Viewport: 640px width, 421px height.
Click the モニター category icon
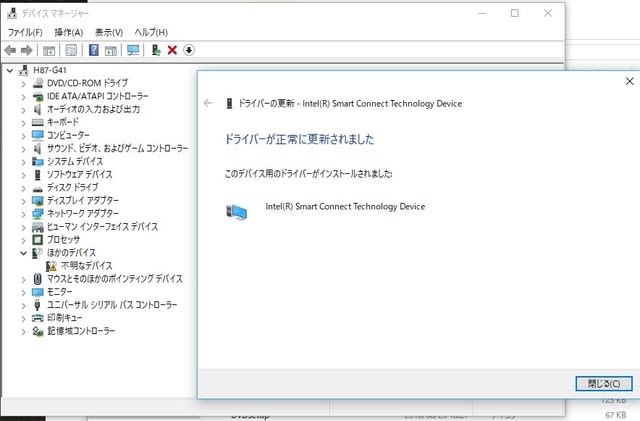(38, 292)
